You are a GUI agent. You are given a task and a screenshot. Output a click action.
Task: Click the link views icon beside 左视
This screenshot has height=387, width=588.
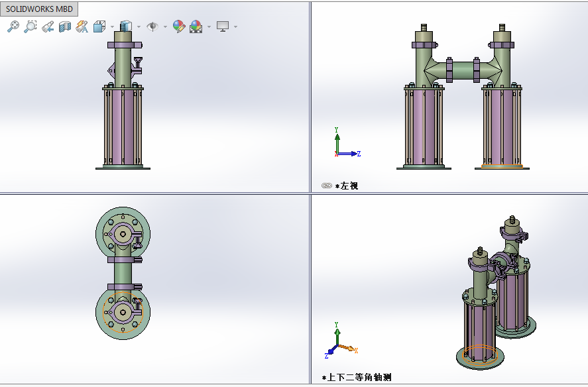point(327,186)
